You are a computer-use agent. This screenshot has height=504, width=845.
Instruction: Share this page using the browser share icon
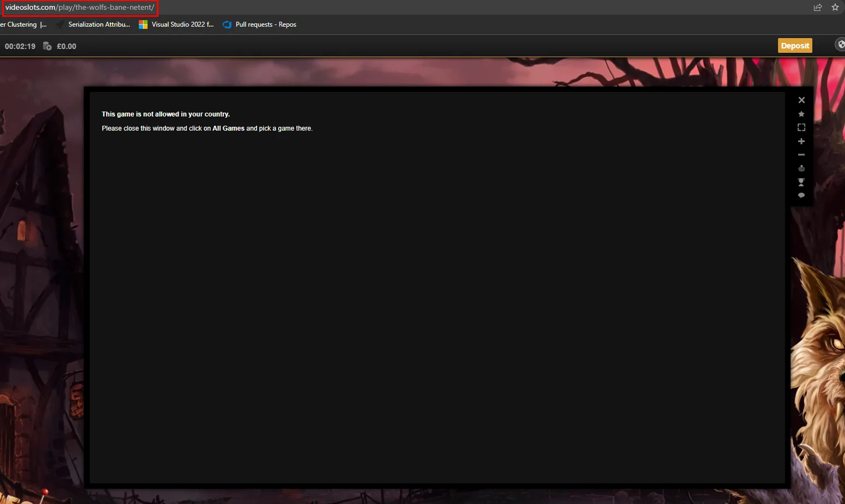pos(818,8)
